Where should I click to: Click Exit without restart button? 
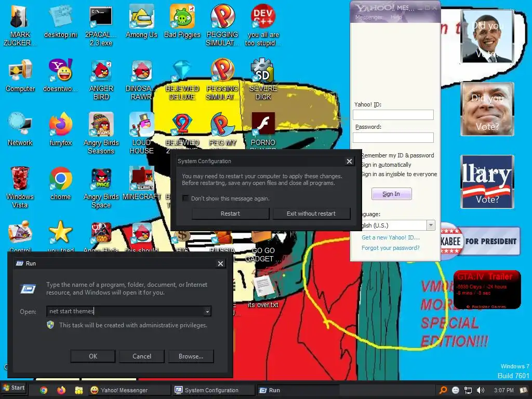coord(311,214)
